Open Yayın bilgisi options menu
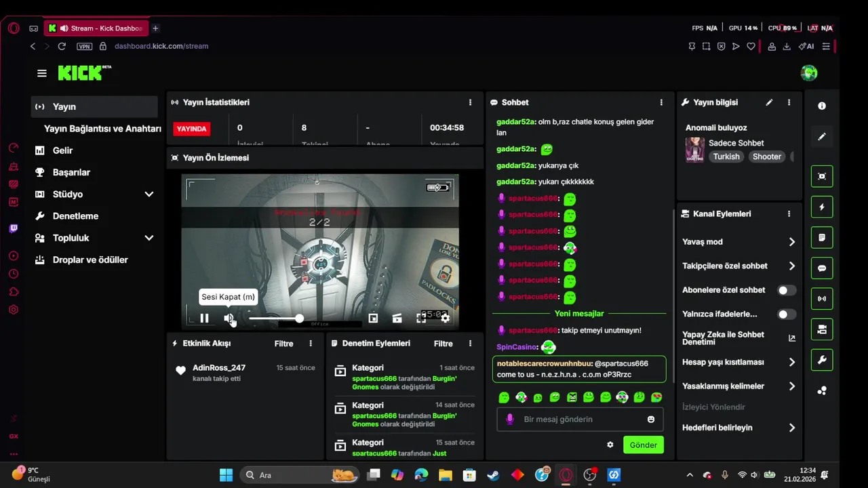Screen dimensions: 868x488 point(789,102)
